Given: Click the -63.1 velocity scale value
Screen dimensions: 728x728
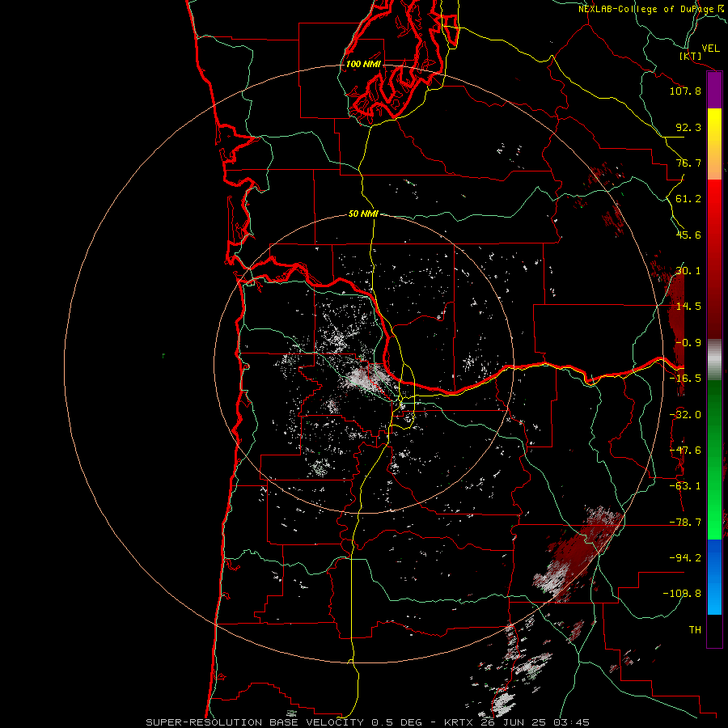Looking at the screenshot, I should point(685,486).
